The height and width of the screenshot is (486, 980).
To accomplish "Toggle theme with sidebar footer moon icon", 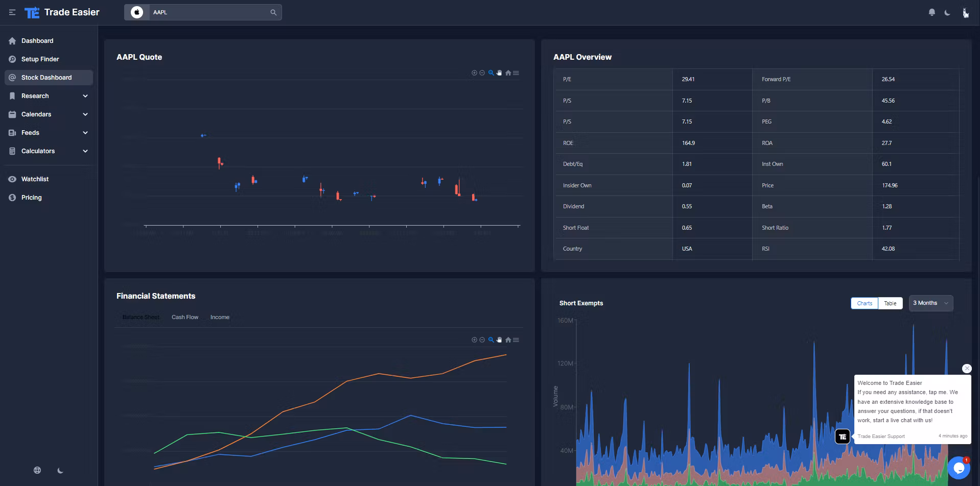I will click(60, 470).
